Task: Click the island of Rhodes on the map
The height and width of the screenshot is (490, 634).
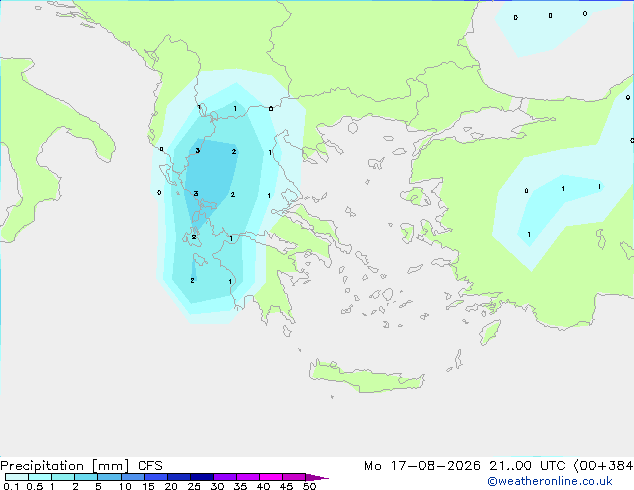Action: 490,332
